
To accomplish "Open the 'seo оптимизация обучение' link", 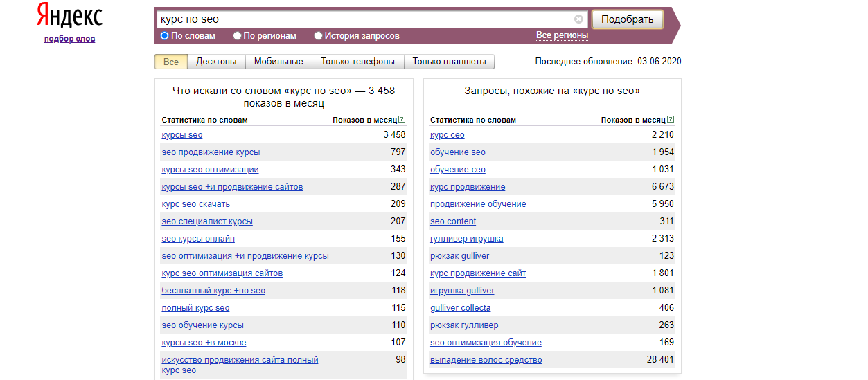I will point(486,343).
